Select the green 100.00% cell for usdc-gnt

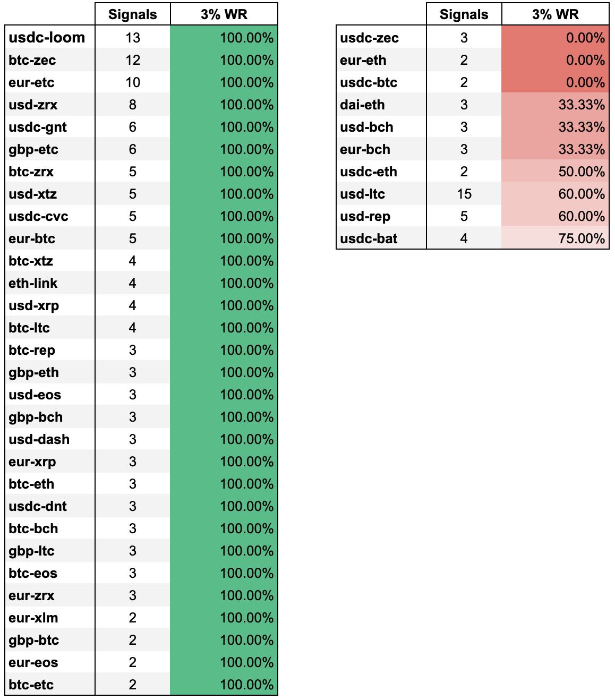coord(224,127)
